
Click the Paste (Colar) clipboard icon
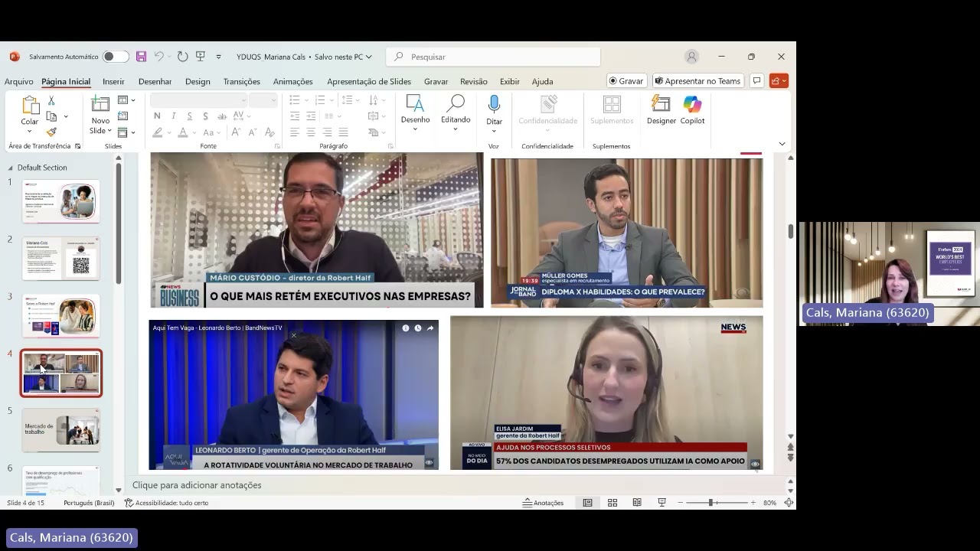pyautogui.click(x=30, y=105)
